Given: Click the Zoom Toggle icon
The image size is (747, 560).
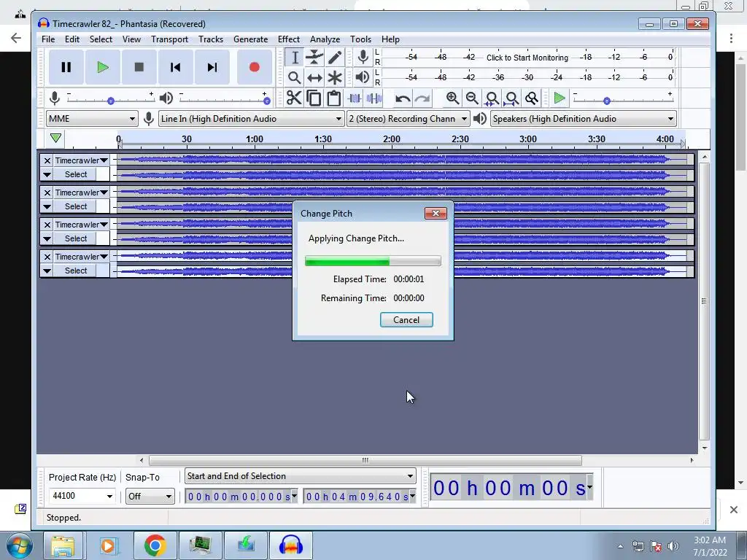Looking at the screenshot, I should pos(532,98).
